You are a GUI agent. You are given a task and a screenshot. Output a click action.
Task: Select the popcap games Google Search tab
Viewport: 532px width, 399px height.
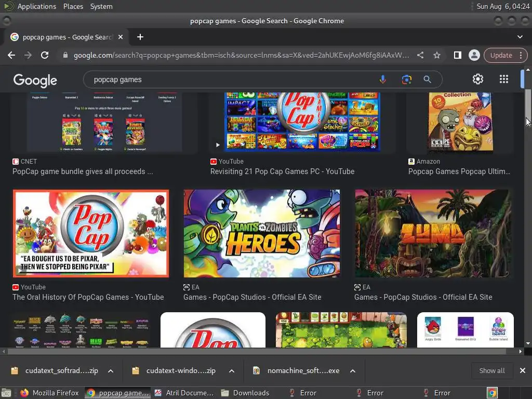[66, 37]
